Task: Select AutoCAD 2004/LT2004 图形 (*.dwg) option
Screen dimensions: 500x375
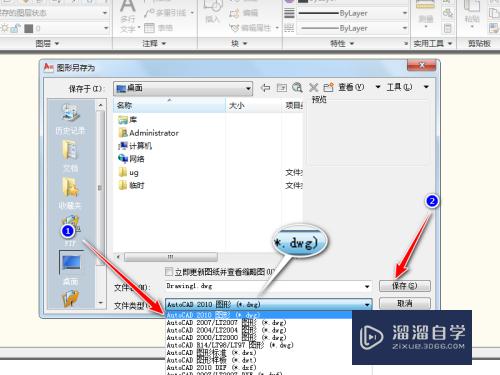Action: click(226, 330)
